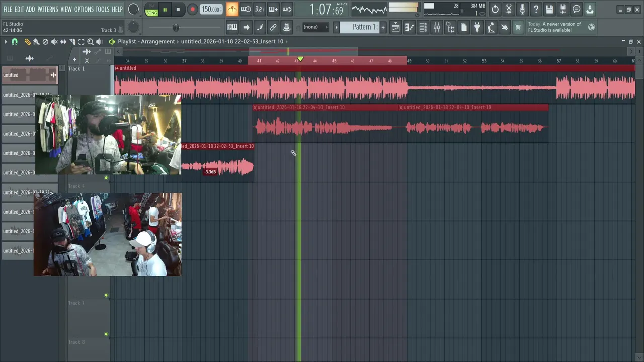Open the plugin picker plug icon
Image resolution: width=644 pixels, height=362 pixels.
(x=477, y=27)
